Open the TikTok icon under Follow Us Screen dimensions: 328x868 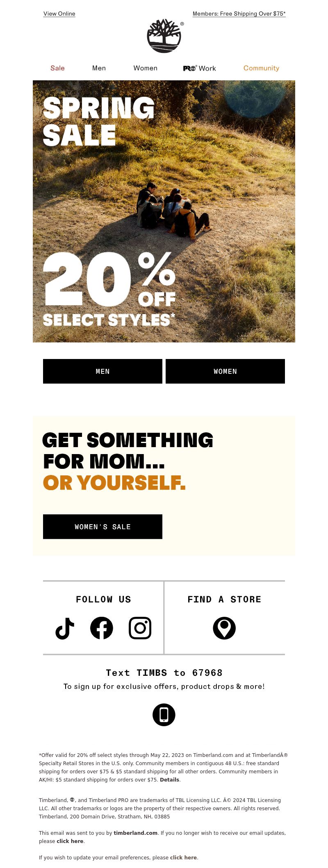pos(65,628)
